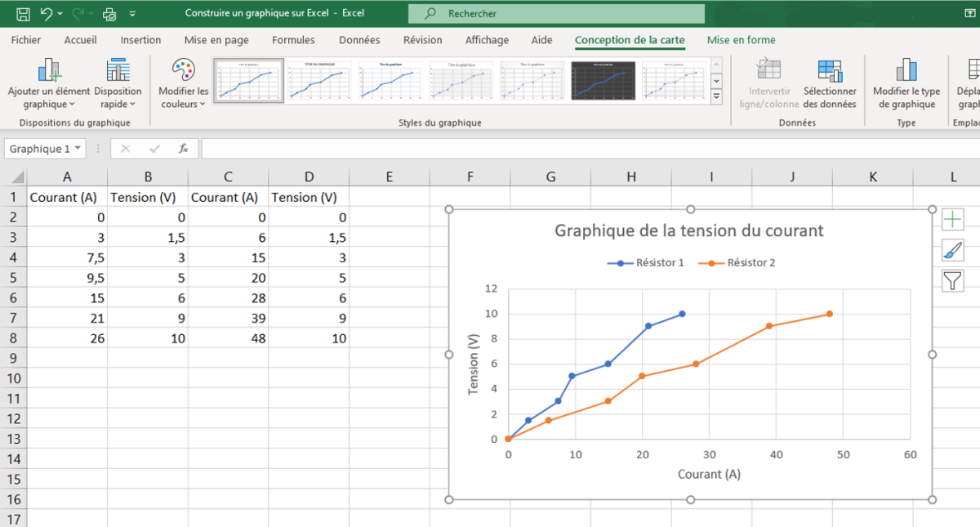The height and width of the screenshot is (527, 980).
Task: Open the Mise en forme tab
Action: [x=741, y=40]
